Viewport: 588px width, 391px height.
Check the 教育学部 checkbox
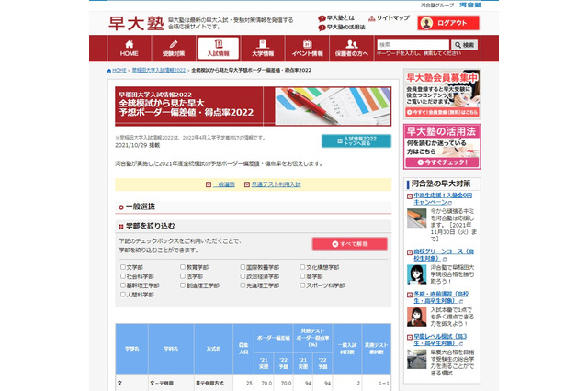coord(183,267)
